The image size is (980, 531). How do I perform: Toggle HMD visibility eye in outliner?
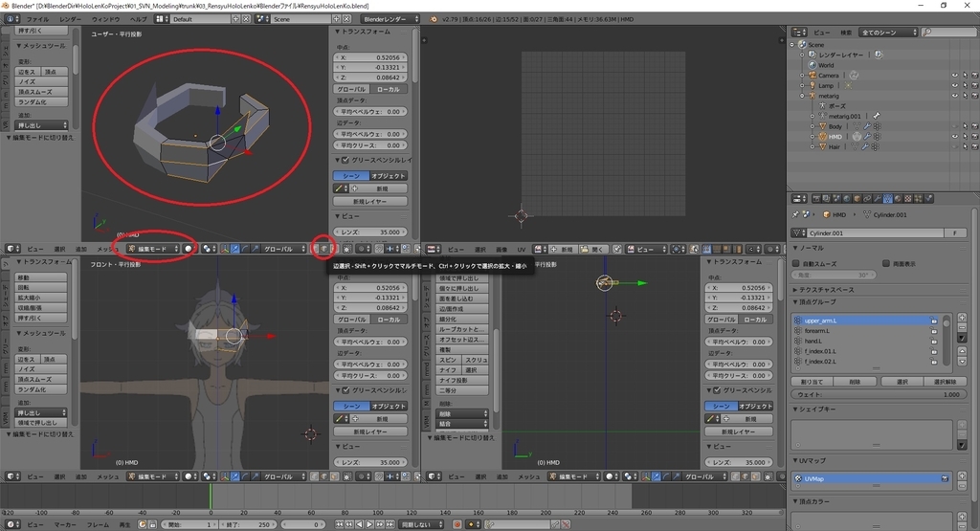[955, 136]
